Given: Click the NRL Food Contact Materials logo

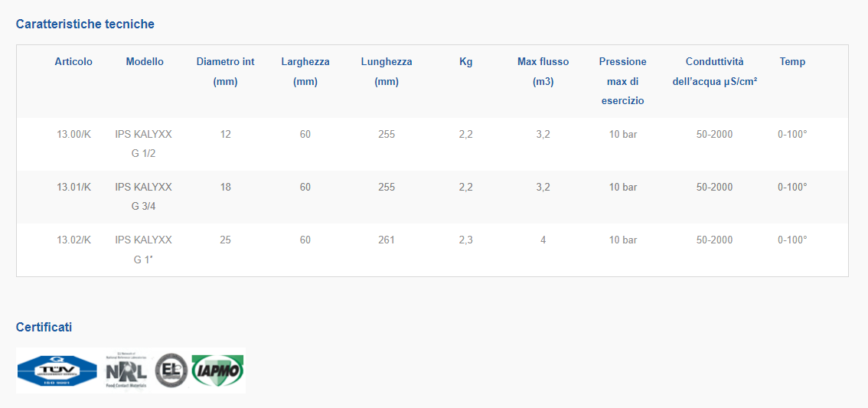Looking at the screenshot, I should [127, 370].
